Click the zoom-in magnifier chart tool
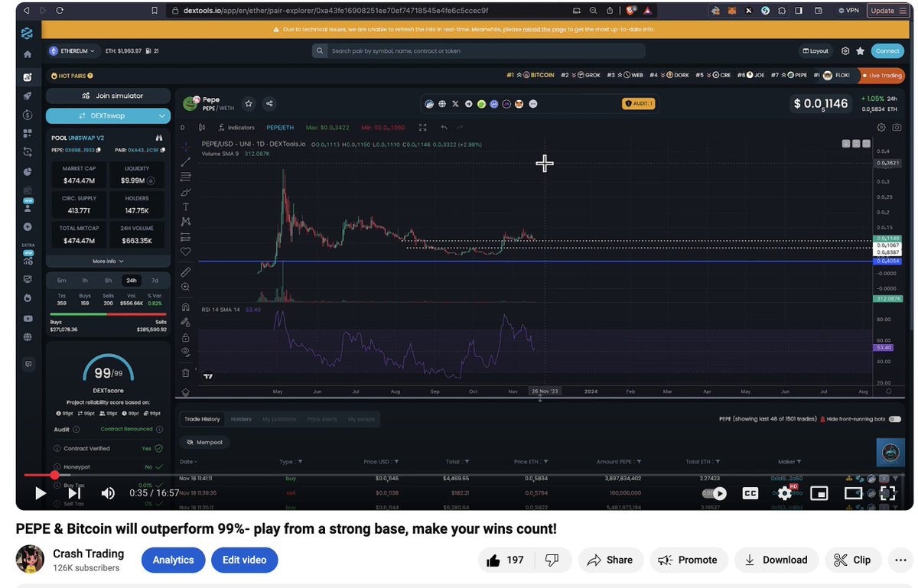Screen dimensions: 918x588 tap(185, 287)
